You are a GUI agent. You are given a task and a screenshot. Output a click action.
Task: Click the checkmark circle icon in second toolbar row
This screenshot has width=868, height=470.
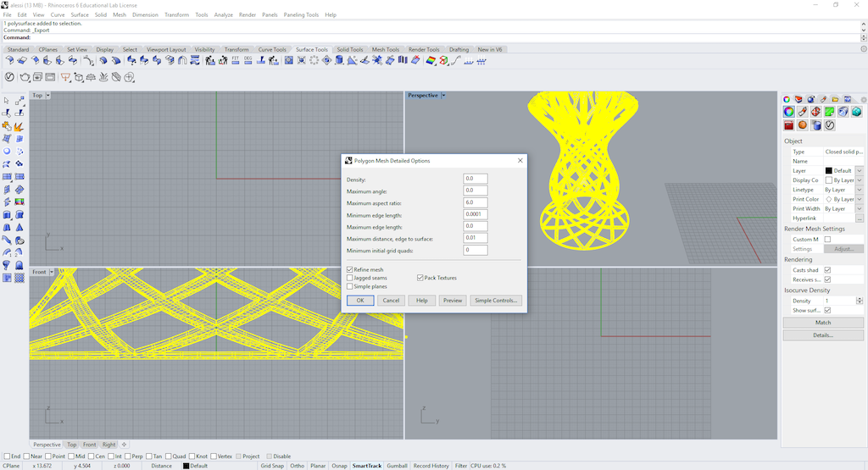click(x=9, y=77)
